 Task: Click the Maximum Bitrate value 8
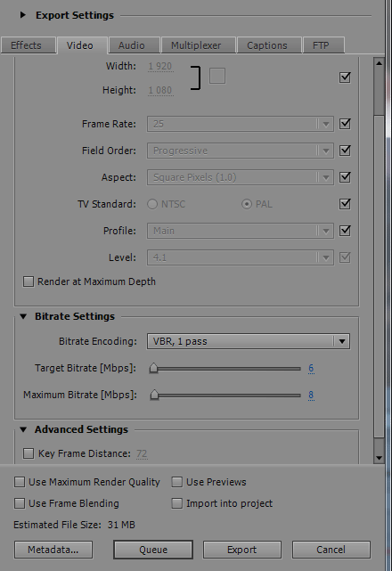pos(311,396)
